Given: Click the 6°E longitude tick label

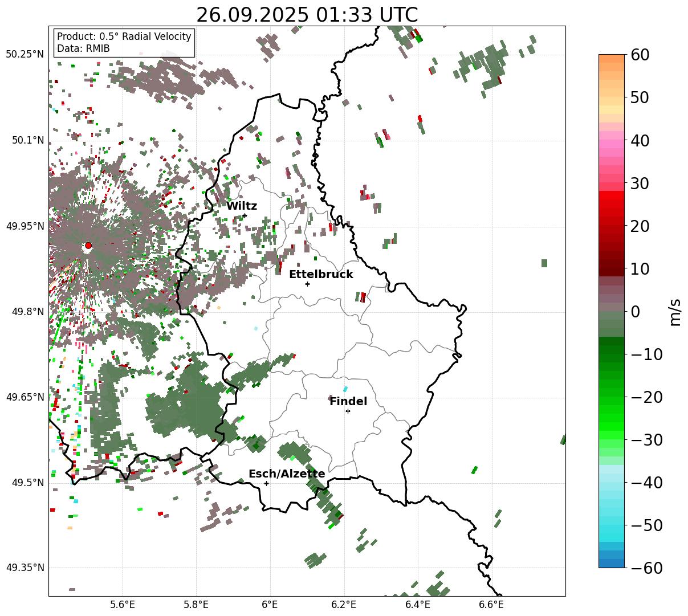Looking at the screenshot, I should 270,605.
